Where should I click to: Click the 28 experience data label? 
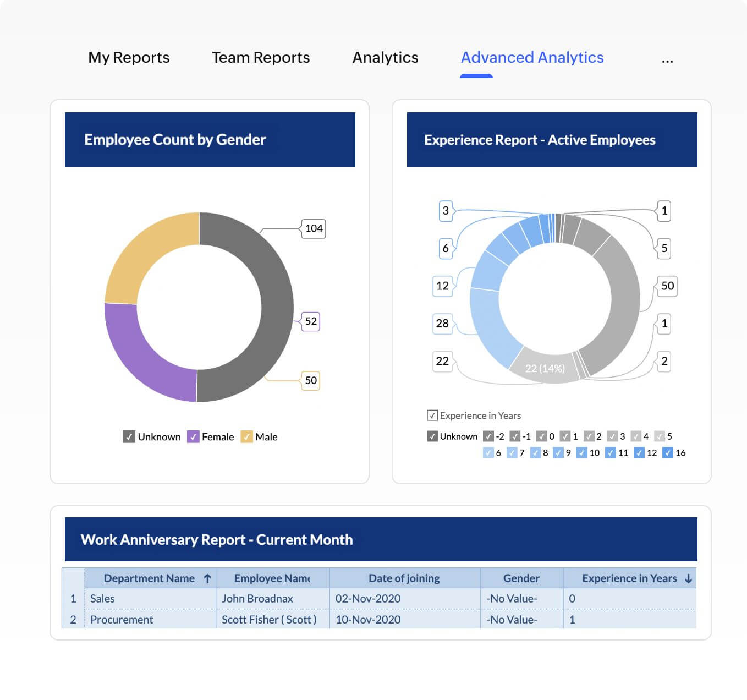click(442, 324)
